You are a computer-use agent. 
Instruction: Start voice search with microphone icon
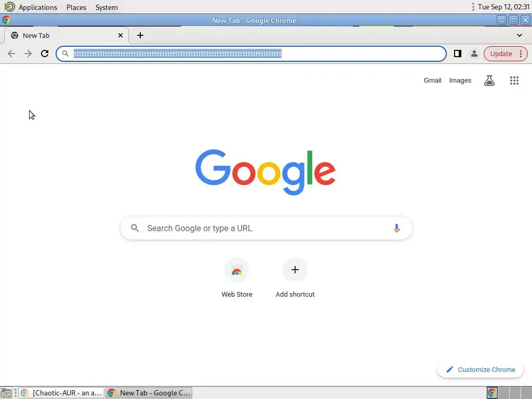396,229
